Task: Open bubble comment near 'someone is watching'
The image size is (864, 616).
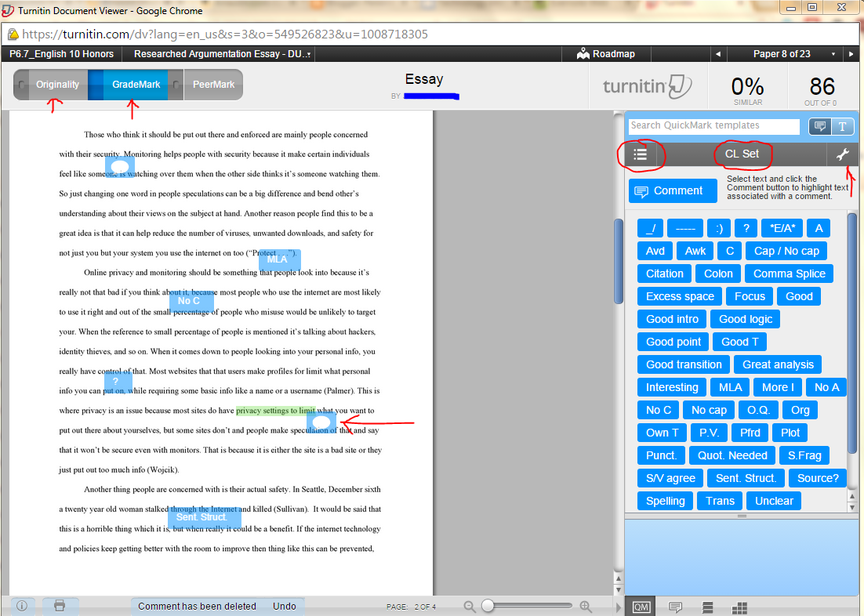Action: pos(120,167)
